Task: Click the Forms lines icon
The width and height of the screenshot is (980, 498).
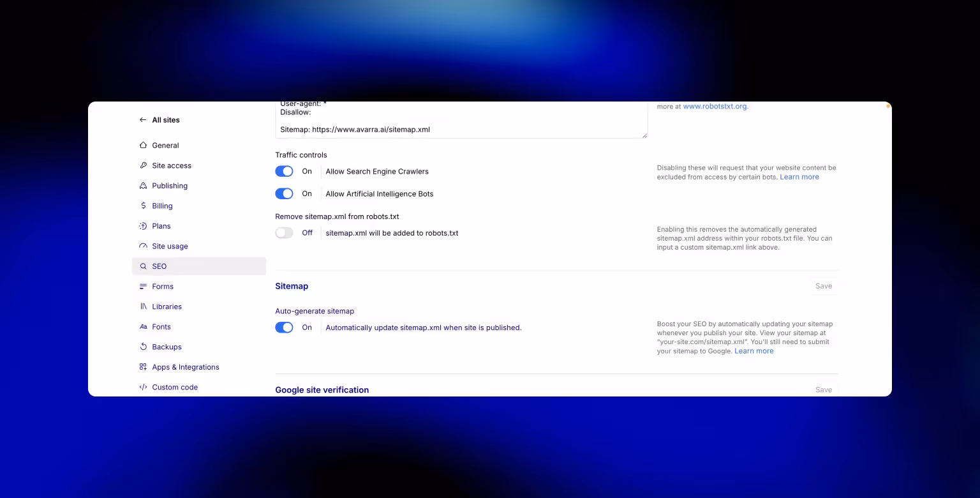Action: point(143,287)
